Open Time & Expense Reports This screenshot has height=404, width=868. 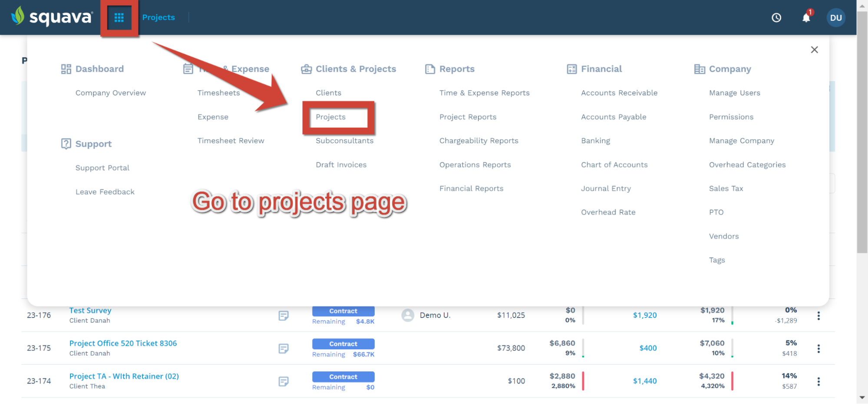pos(484,93)
